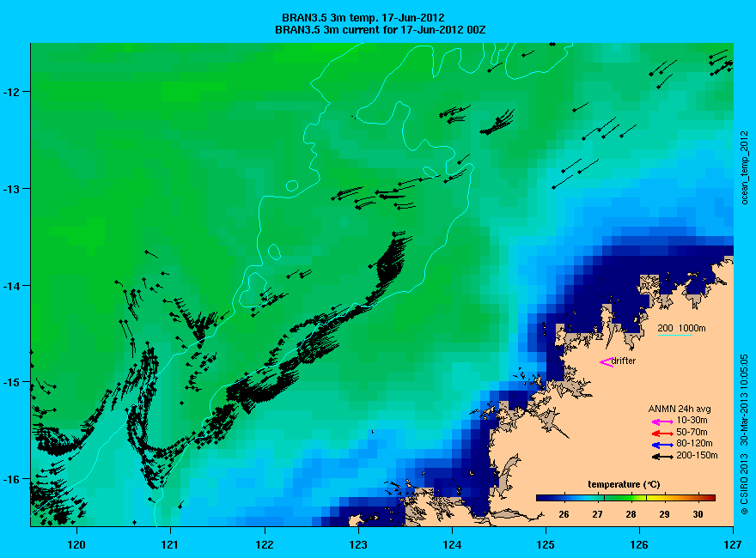Click the '200 1000m' contour label
756x558 pixels.
[682, 329]
